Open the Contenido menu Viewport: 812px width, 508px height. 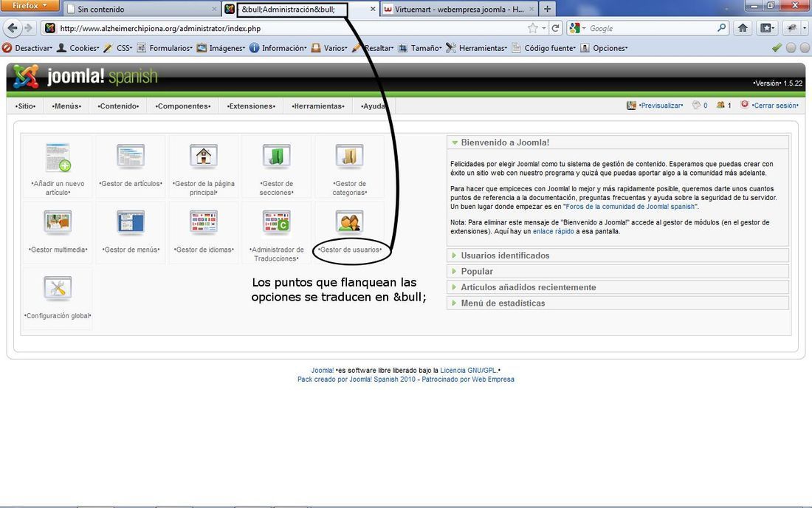tap(119, 106)
